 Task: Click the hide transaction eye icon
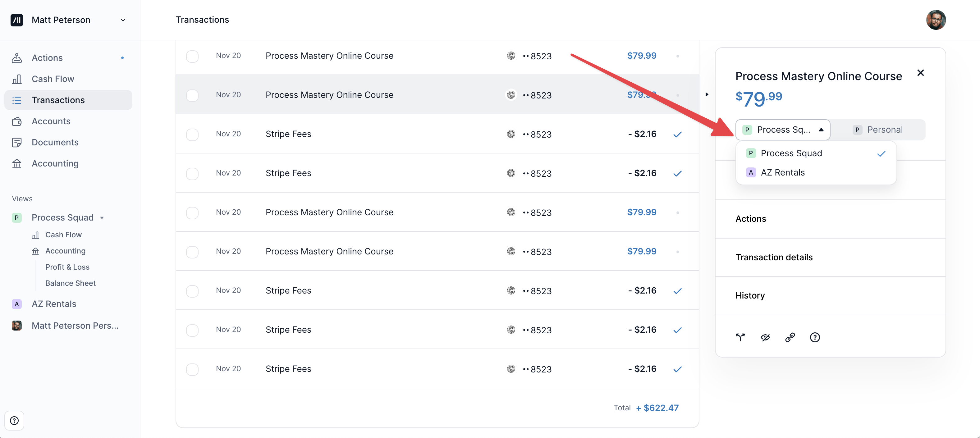(x=765, y=337)
